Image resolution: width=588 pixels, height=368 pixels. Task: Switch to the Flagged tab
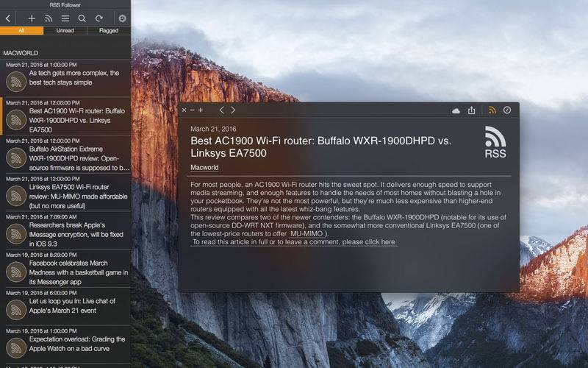[109, 30]
